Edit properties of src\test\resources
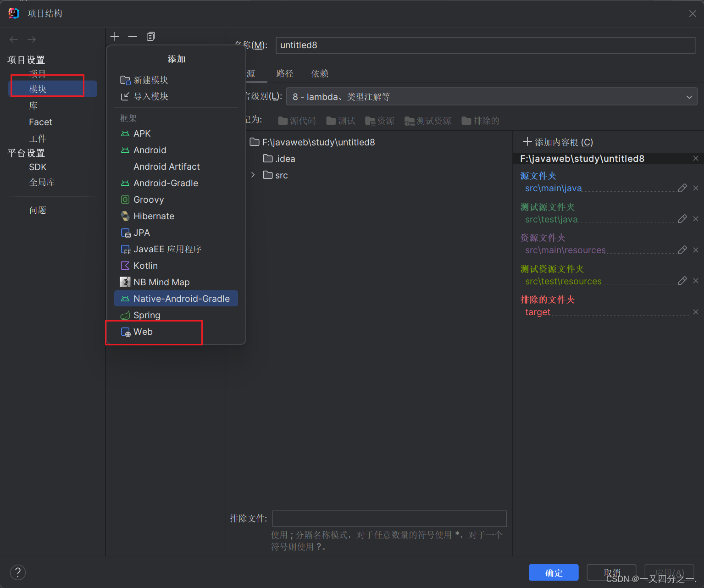704x588 pixels. click(x=682, y=281)
